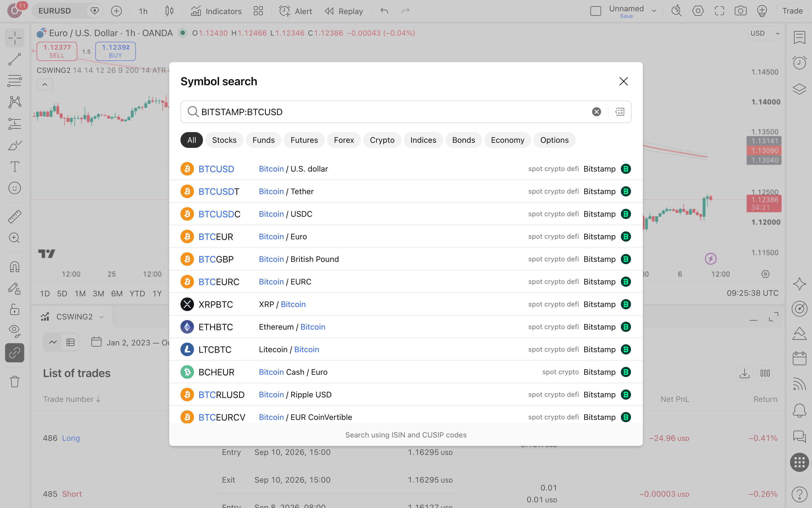Expand the Unnamed layout dropdown arrow

click(x=654, y=11)
